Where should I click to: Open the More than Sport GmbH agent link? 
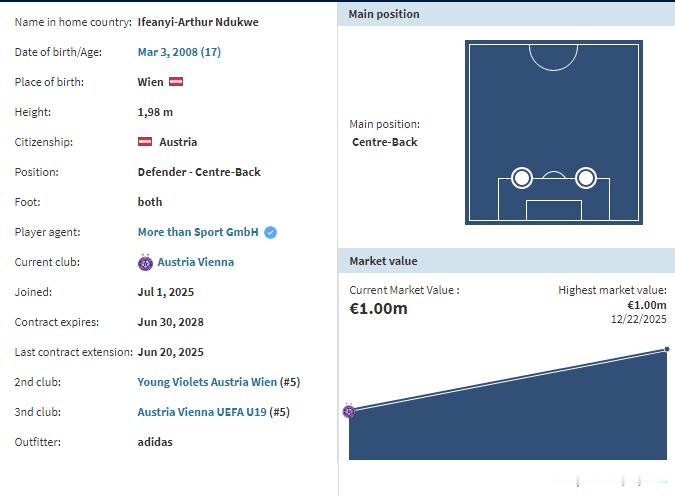click(198, 232)
